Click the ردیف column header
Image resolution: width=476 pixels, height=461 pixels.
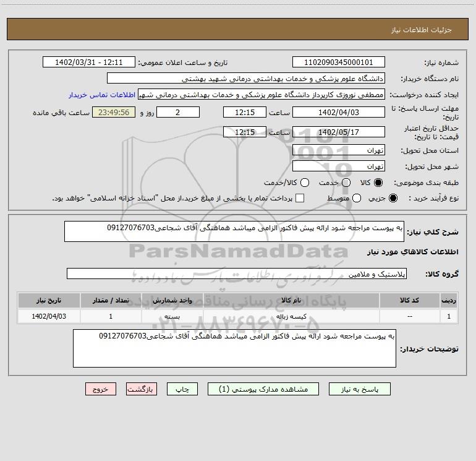point(449,300)
